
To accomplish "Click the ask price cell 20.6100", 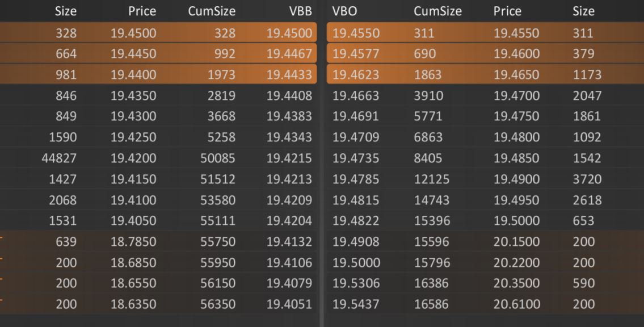I will tap(516, 304).
